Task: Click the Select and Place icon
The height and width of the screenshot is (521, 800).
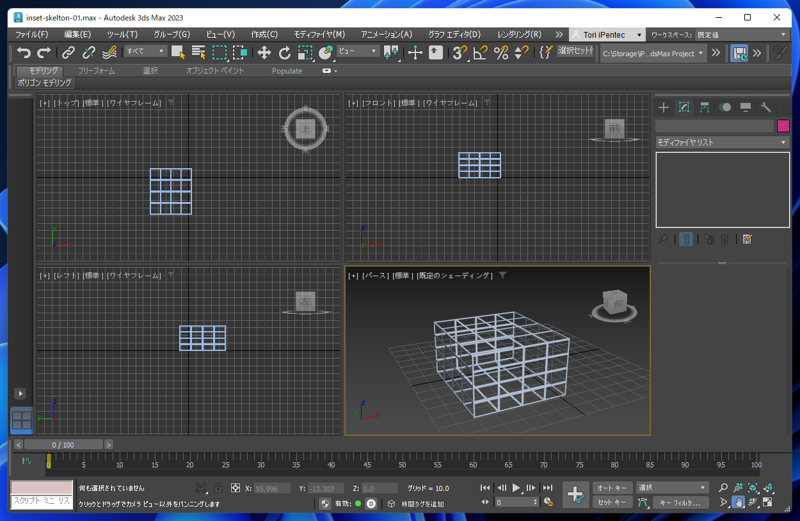Action: 326,53
